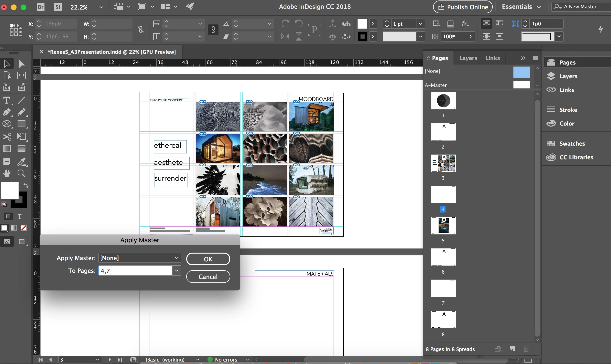611x364 pixels.
Task: Click the Publish Online button
Action: (x=463, y=7)
